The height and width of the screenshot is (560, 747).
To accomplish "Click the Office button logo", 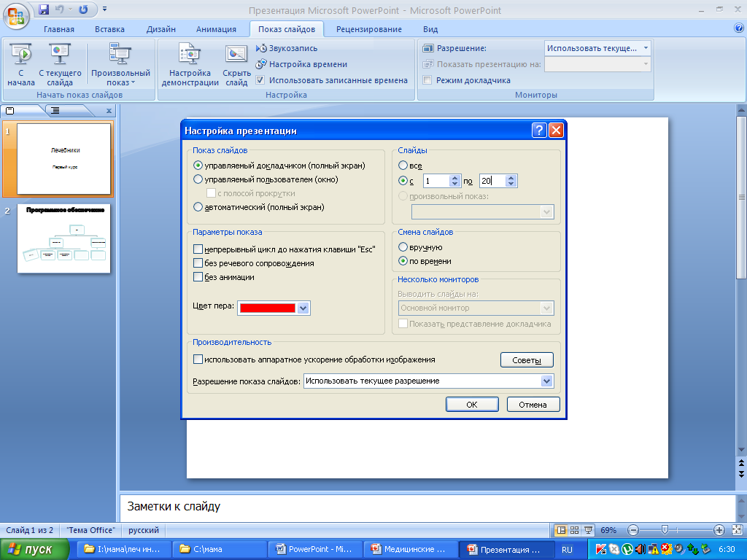I will point(16,16).
